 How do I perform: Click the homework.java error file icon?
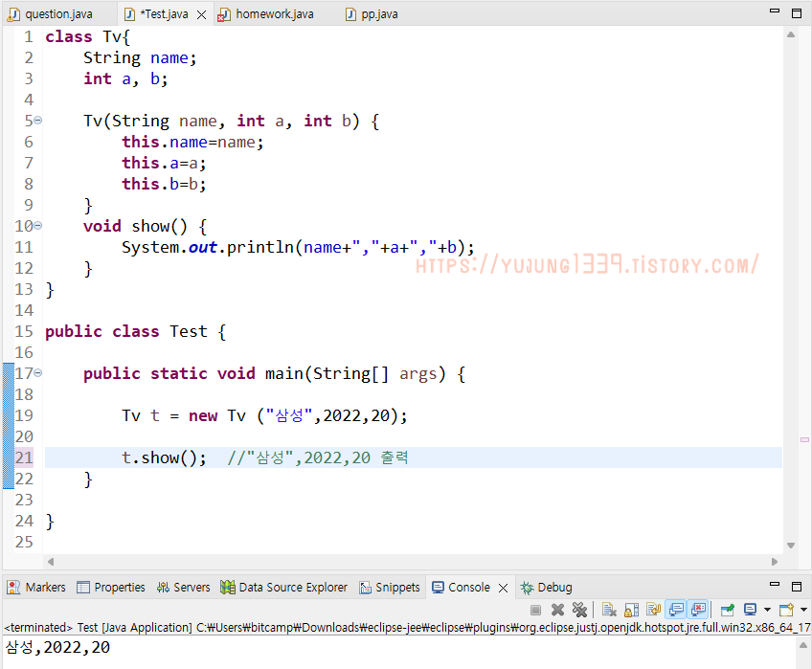pos(224,15)
